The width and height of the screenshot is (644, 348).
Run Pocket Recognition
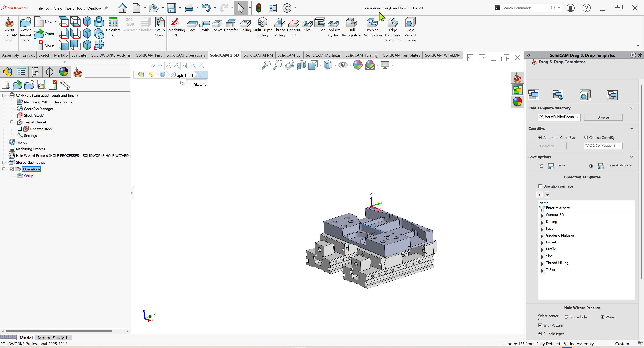coord(372,27)
